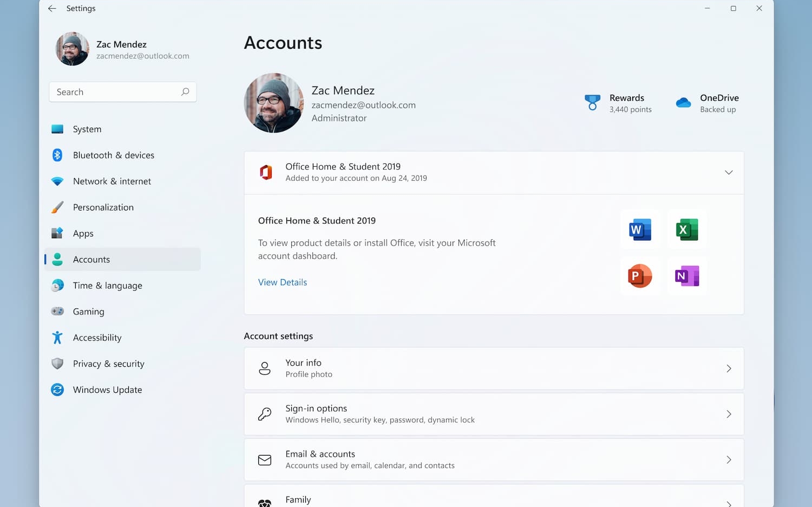812x507 pixels.
Task: Open Your info profile photo settings
Action: (x=494, y=368)
